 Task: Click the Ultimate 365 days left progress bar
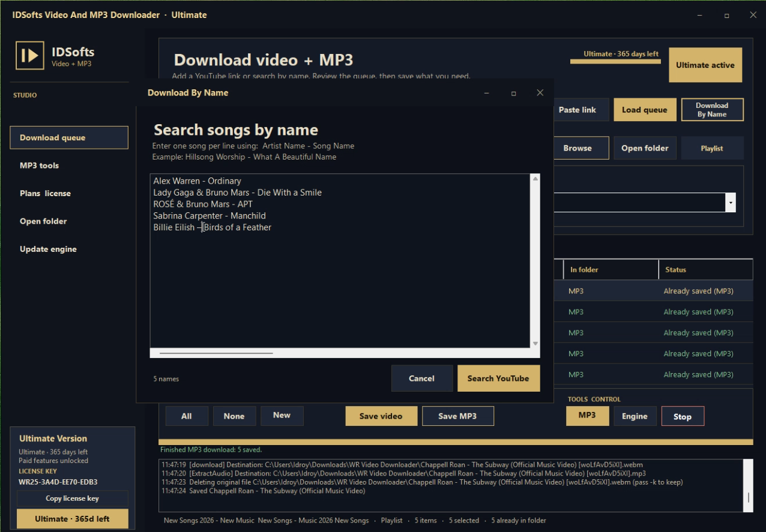615,61
